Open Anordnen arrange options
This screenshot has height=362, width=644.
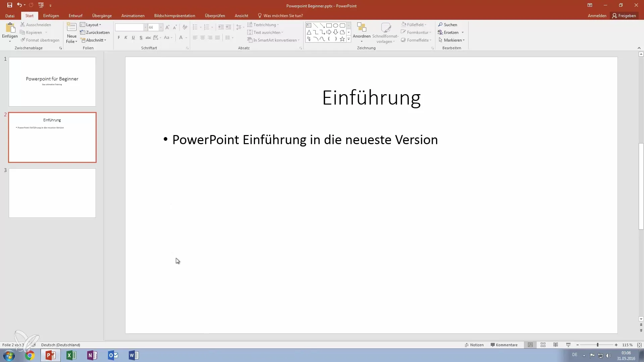coord(362,33)
